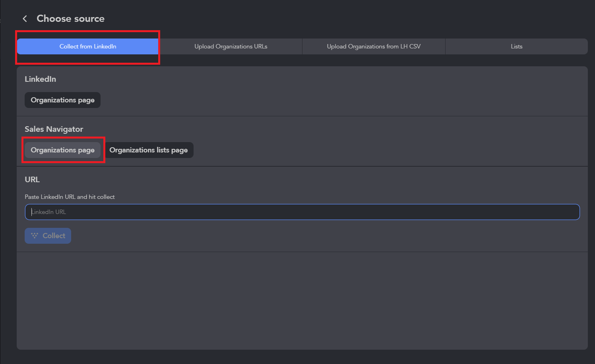Select the Collect from LinkedIn tab
The height and width of the screenshot is (364, 595).
88,46
